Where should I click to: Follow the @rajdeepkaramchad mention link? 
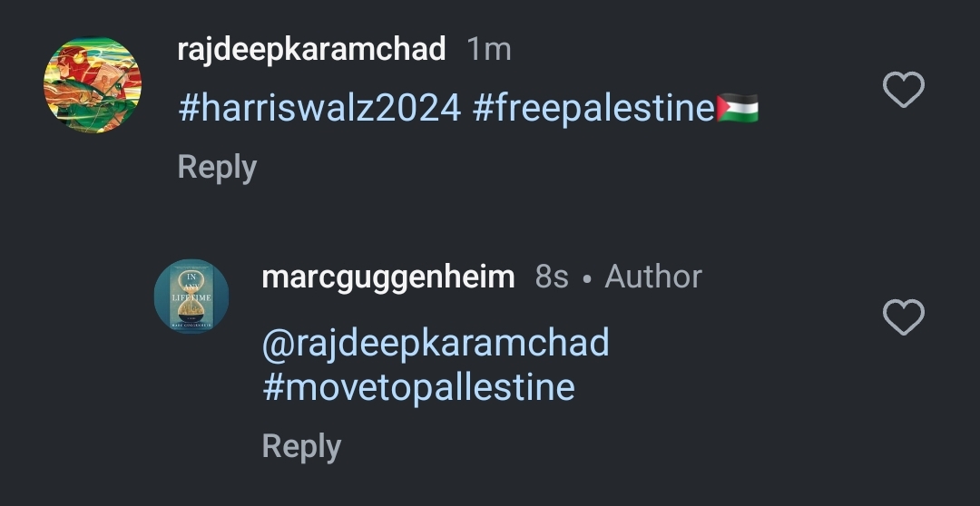436,344
